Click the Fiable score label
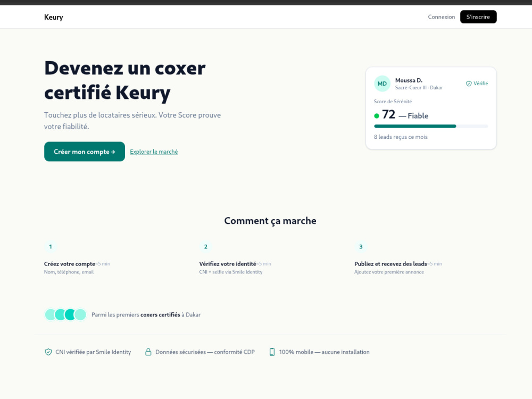The height and width of the screenshot is (399, 532). click(x=418, y=116)
